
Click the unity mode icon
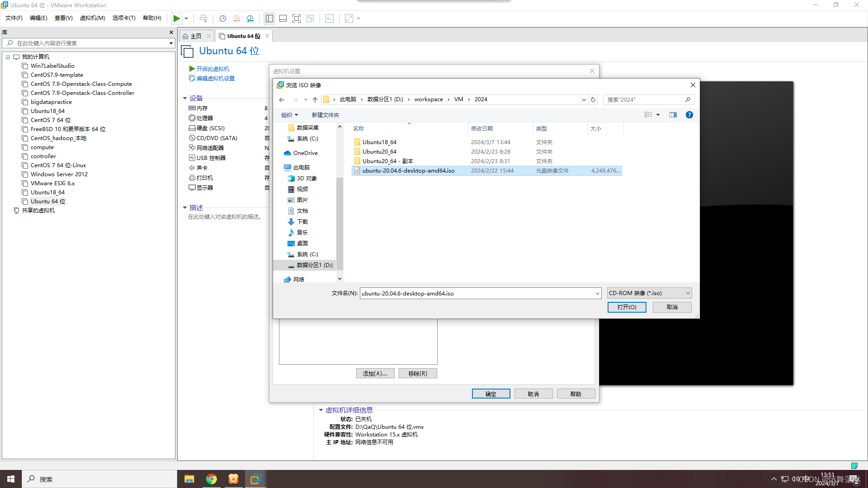pos(310,19)
